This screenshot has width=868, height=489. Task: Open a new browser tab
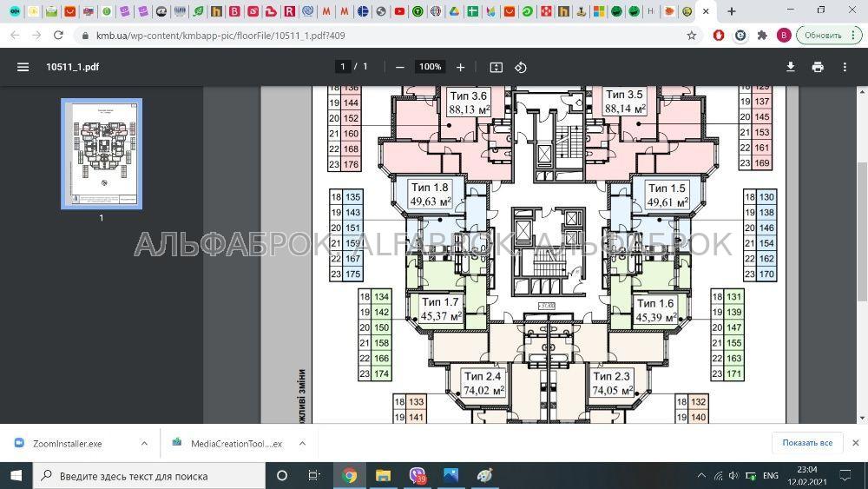[731, 11]
